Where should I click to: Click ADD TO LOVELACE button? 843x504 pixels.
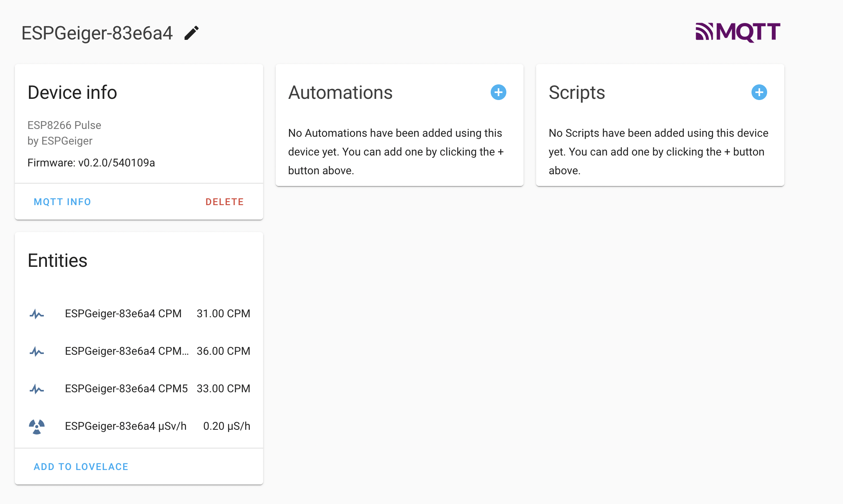pyautogui.click(x=81, y=467)
